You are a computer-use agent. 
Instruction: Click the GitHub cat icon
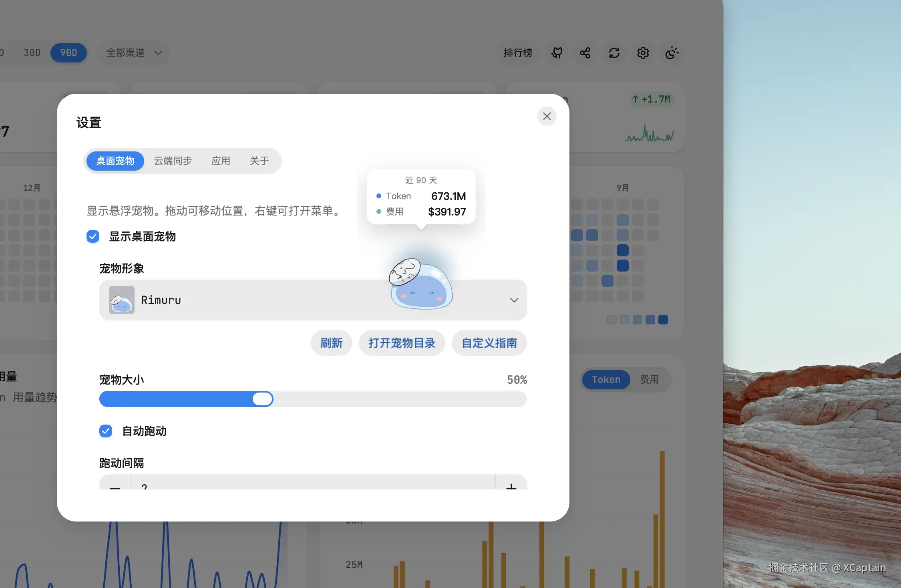pyautogui.click(x=557, y=53)
